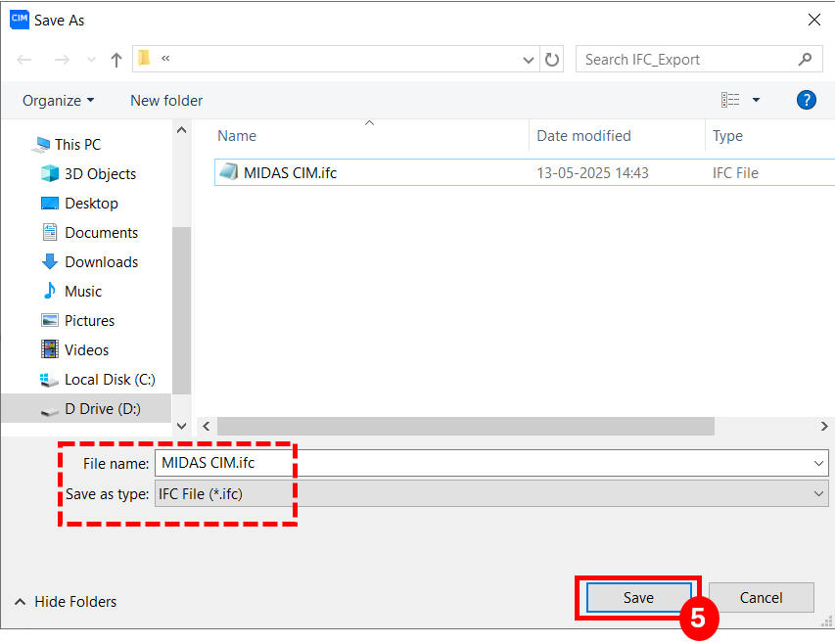This screenshot has width=835, height=644.
Task: Open the File name dropdown arrow
Action: pos(818,464)
